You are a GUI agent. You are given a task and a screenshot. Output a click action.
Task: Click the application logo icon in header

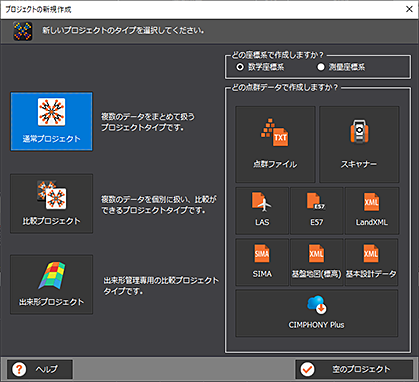coord(23,31)
